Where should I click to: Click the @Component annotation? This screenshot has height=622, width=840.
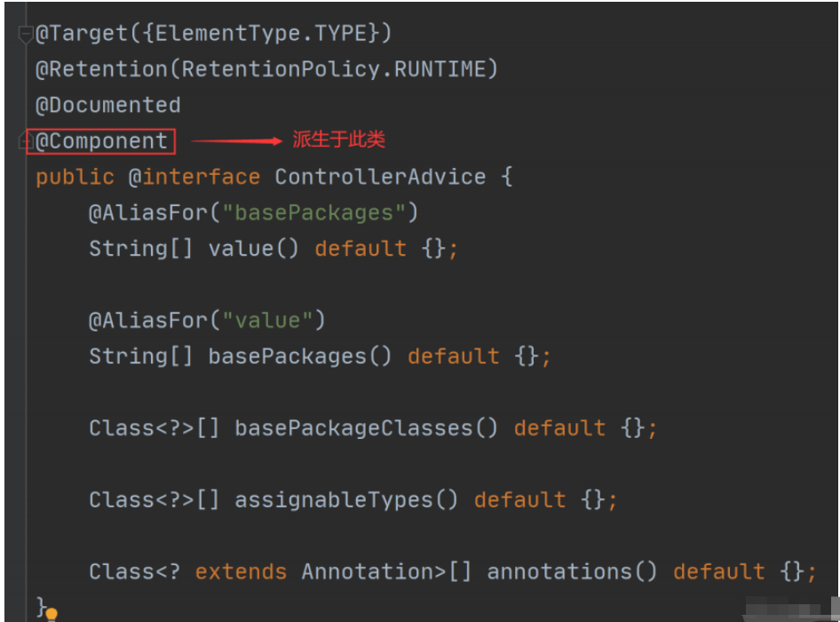101,141
